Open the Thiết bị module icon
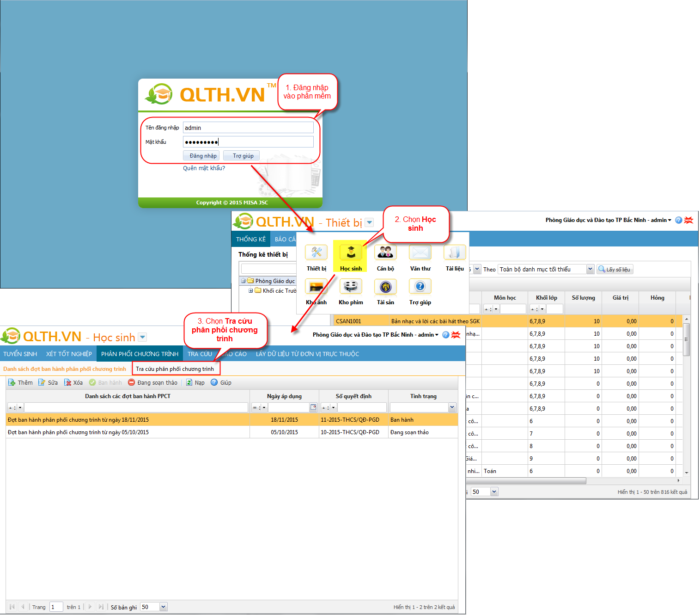This screenshot has height=615, width=700. (317, 252)
